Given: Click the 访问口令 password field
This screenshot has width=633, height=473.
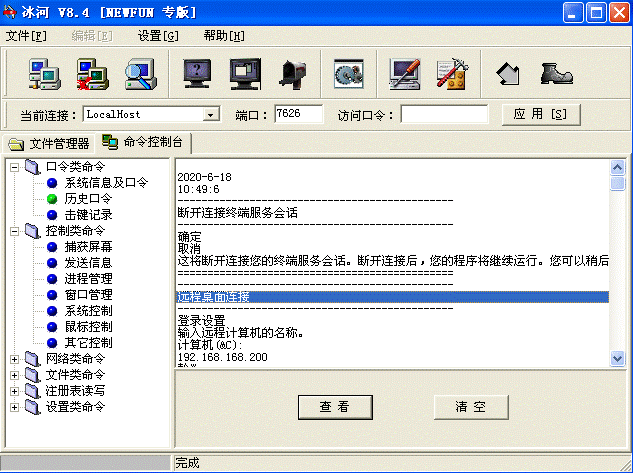Looking at the screenshot, I should point(444,114).
